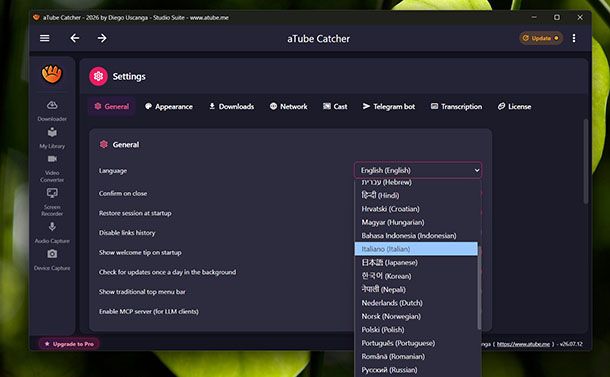The image size is (610, 377).
Task: Click the pink Settings gear icon
Action: [x=98, y=76]
